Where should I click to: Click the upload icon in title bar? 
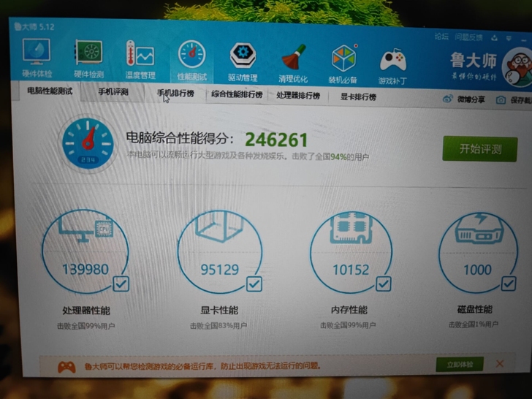click(494, 38)
